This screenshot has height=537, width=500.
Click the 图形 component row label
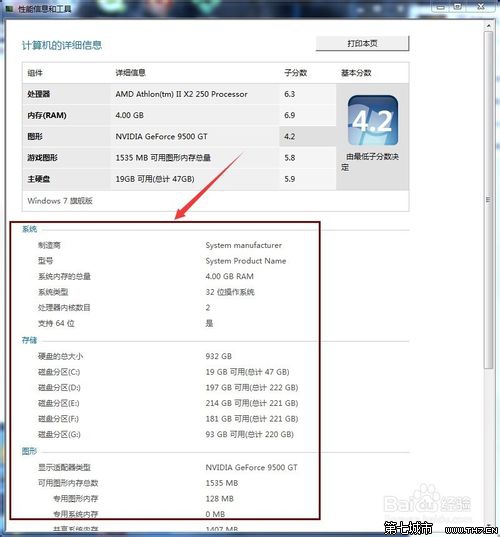tap(35, 136)
